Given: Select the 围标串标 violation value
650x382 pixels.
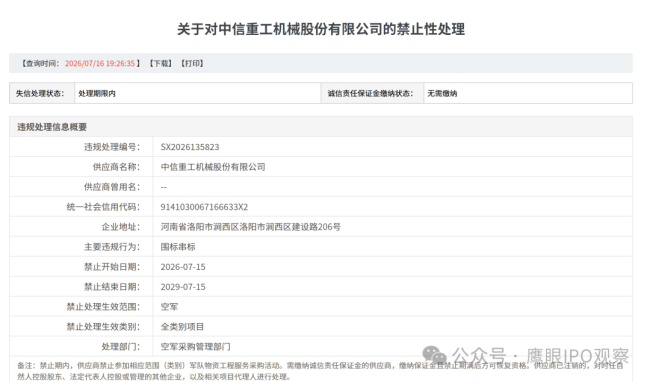Looking at the screenshot, I should click(x=178, y=247).
